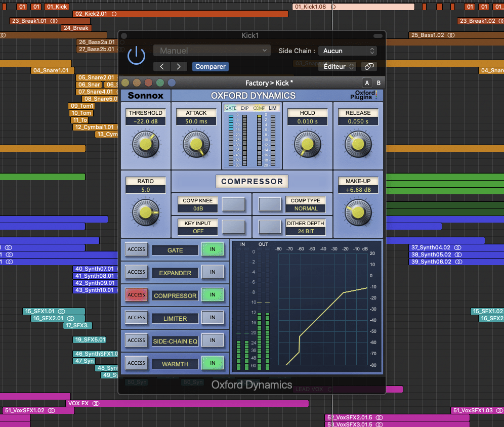The image size is (504, 427).
Task: Click the link icon next to Éditeur
Action: [x=369, y=66]
